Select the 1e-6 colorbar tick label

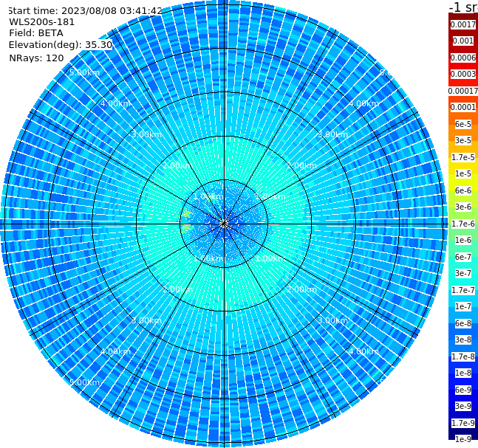click(x=463, y=240)
